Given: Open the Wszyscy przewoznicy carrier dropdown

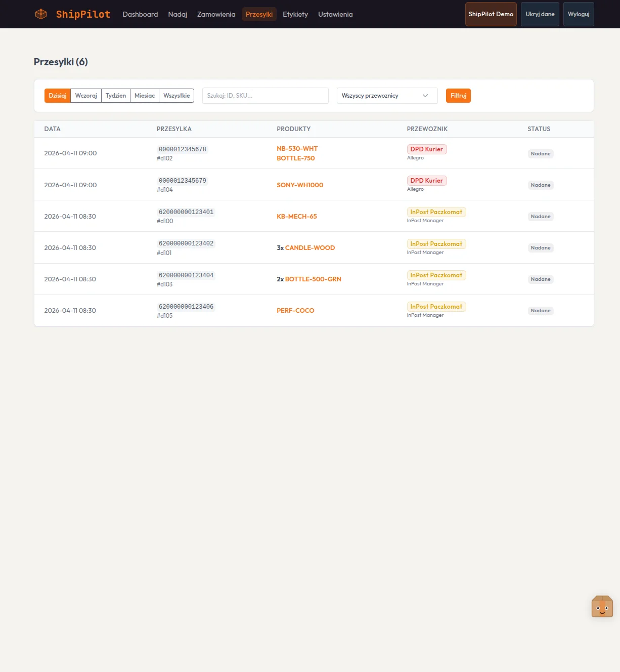Looking at the screenshot, I should click(387, 96).
